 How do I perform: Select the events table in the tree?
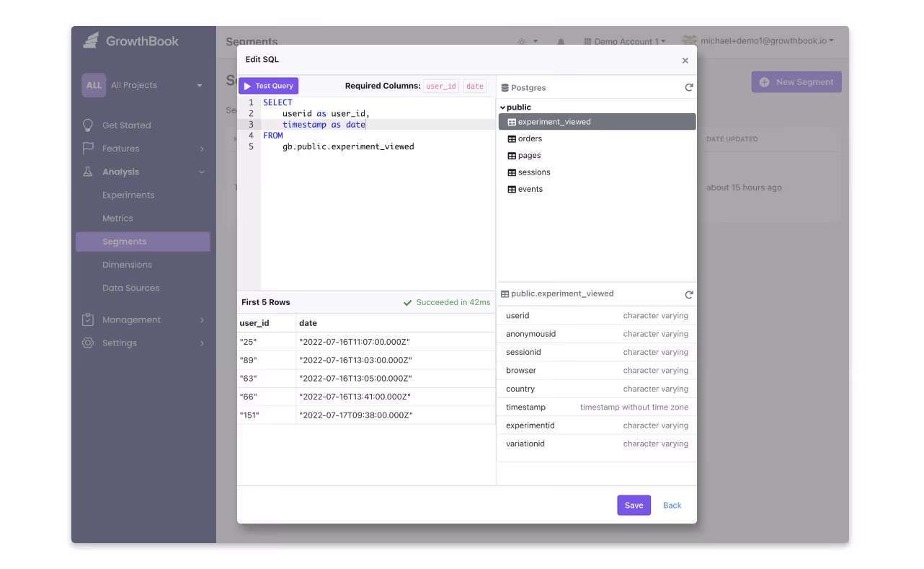(x=530, y=188)
